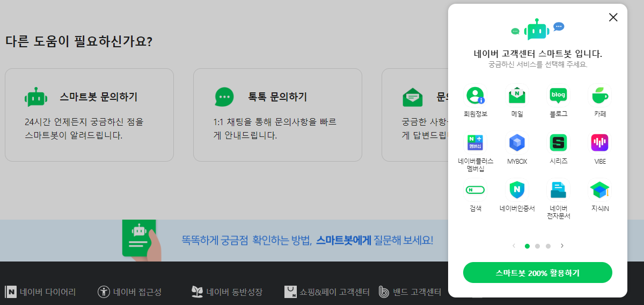Image resolution: width=644 pixels, height=305 pixels.
Task: Click the 네이버 고객센터 스마트봇 입니다. title
Action: pos(538,54)
